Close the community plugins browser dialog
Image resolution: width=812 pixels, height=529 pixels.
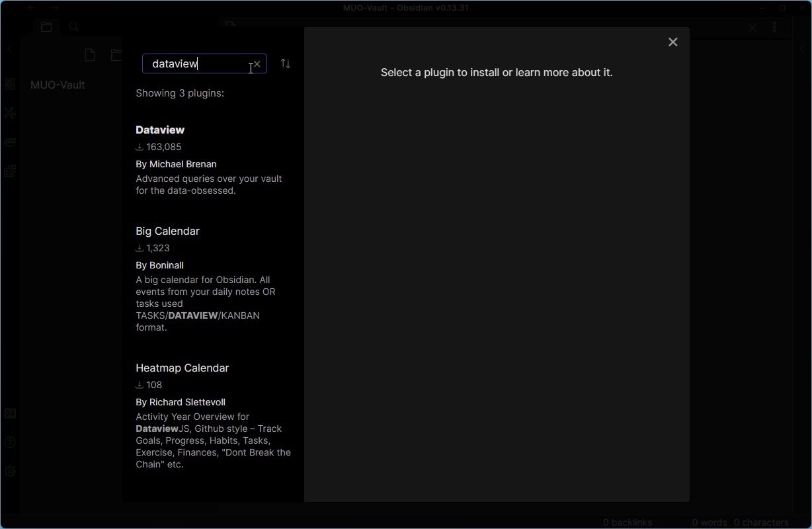click(673, 42)
